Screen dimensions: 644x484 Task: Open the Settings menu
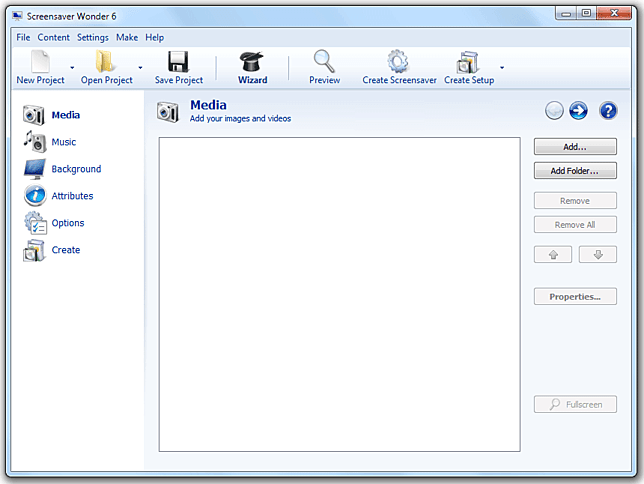tap(93, 37)
